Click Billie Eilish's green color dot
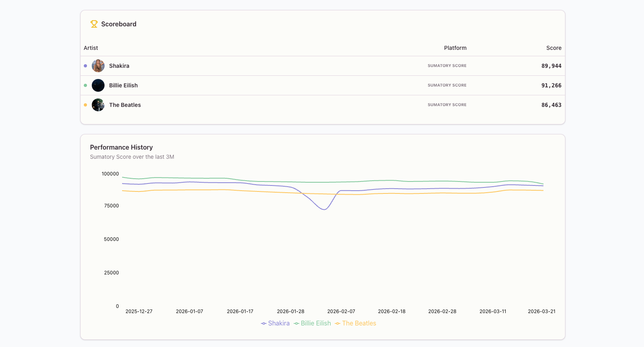644x347 pixels. [x=85, y=85]
